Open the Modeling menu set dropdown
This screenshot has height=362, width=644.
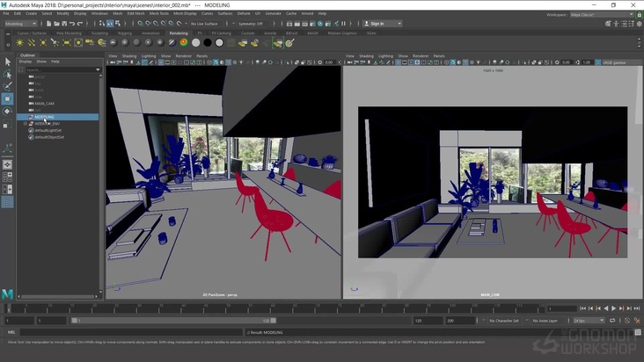coord(19,24)
